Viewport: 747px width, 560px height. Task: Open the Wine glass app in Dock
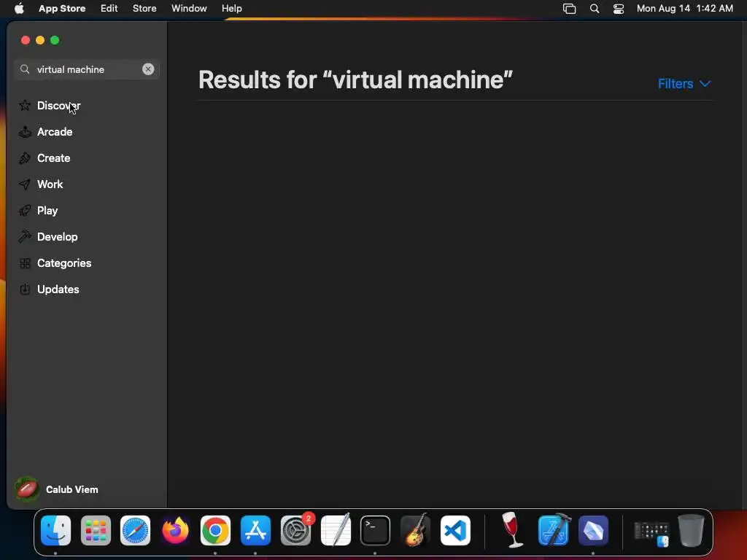[x=513, y=530]
